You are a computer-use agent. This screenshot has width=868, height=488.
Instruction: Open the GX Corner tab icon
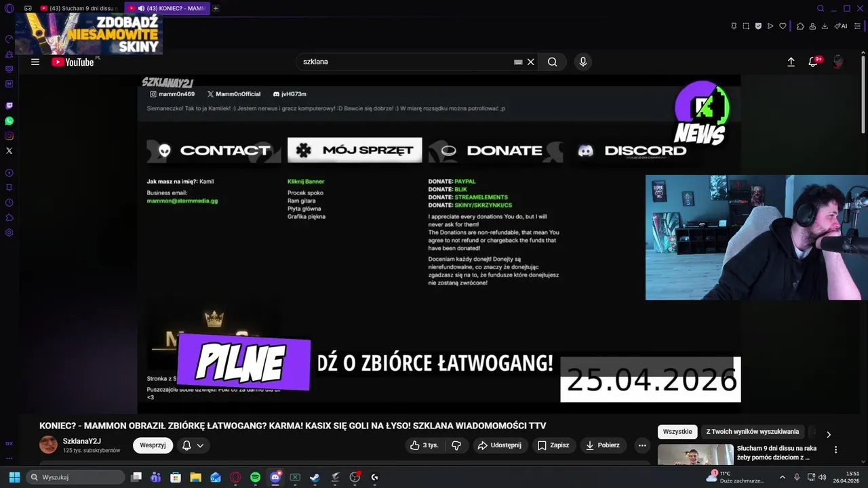click(28, 8)
